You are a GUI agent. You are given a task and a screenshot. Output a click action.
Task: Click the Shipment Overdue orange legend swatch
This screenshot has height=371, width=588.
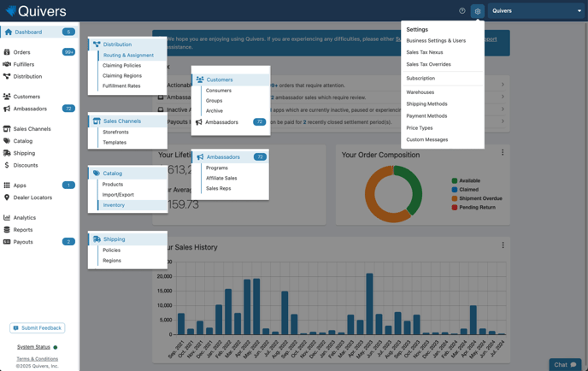tap(455, 198)
